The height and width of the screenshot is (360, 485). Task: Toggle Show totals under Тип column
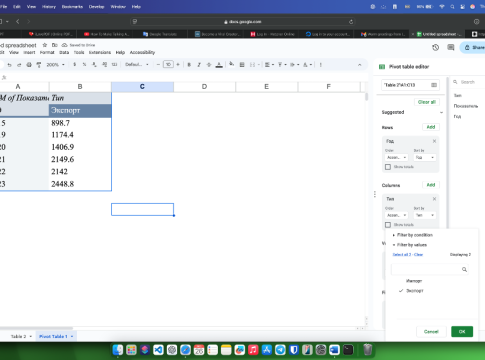388,225
